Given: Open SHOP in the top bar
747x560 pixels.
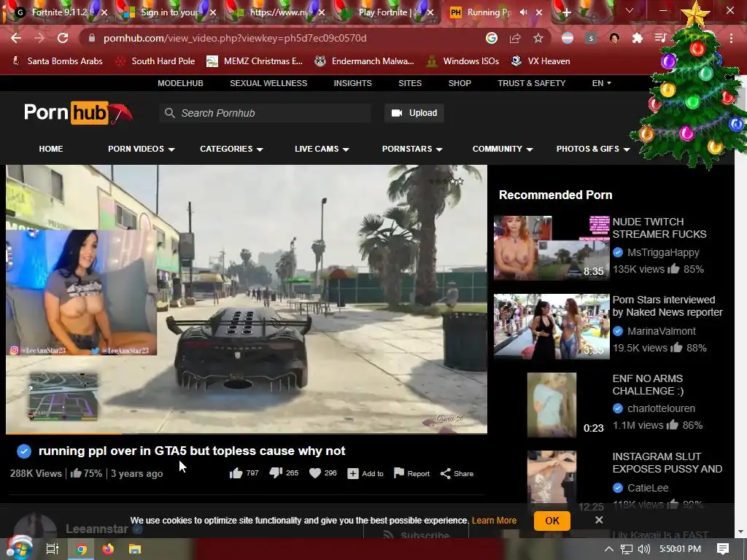Looking at the screenshot, I should (x=460, y=83).
